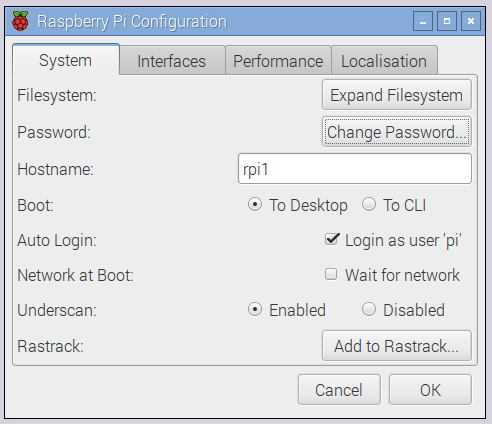Uncheck Login as user 'pi'
The image size is (492, 424).
click(x=332, y=239)
